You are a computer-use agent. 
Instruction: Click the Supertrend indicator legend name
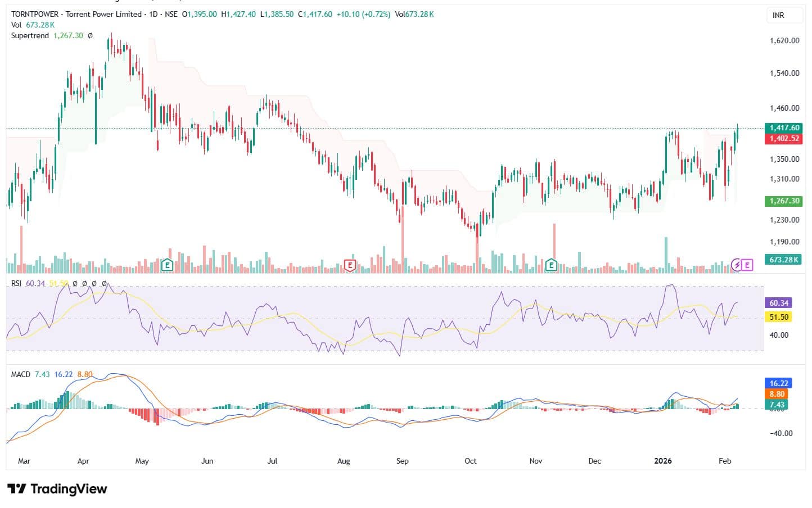tap(30, 35)
